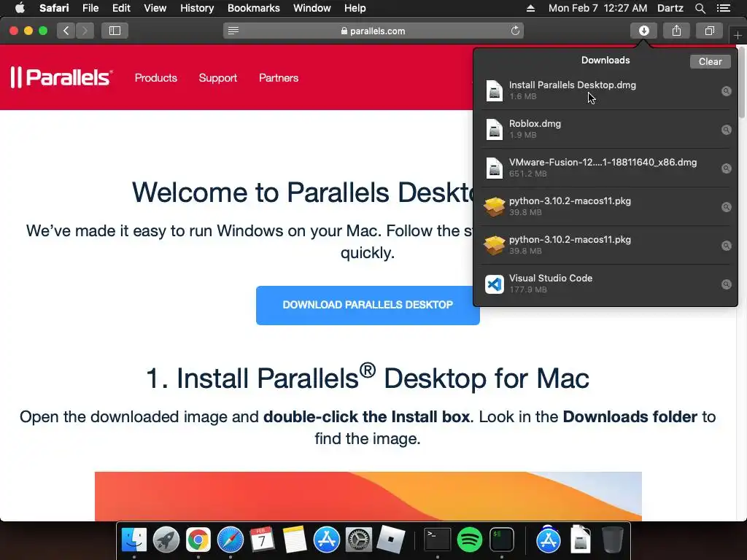This screenshot has width=747, height=560.
Task: Select the Roblox.dmg filename
Action: (535, 123)
